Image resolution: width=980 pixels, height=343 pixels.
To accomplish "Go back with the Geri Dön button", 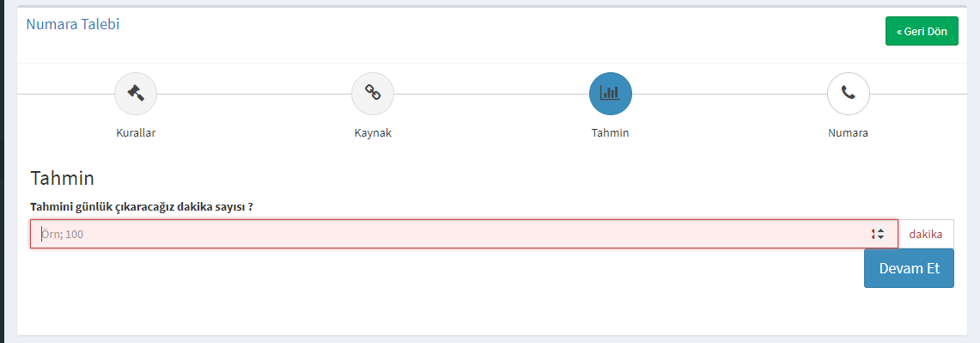I will pos(922,31).
